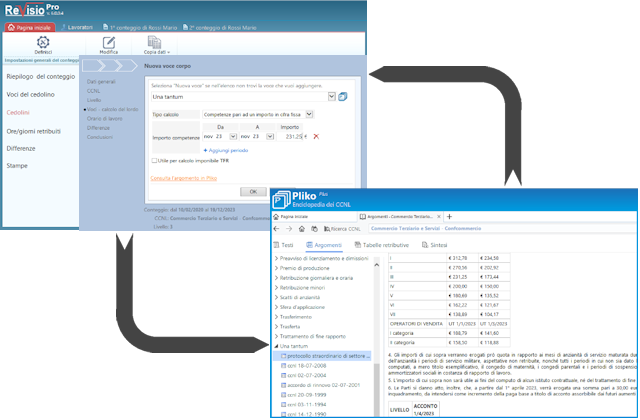Image resolution: width=640 pixels, height=420 pixels.
Task: Open the Tipo calcolo dropdown
Action: point(309,114)
